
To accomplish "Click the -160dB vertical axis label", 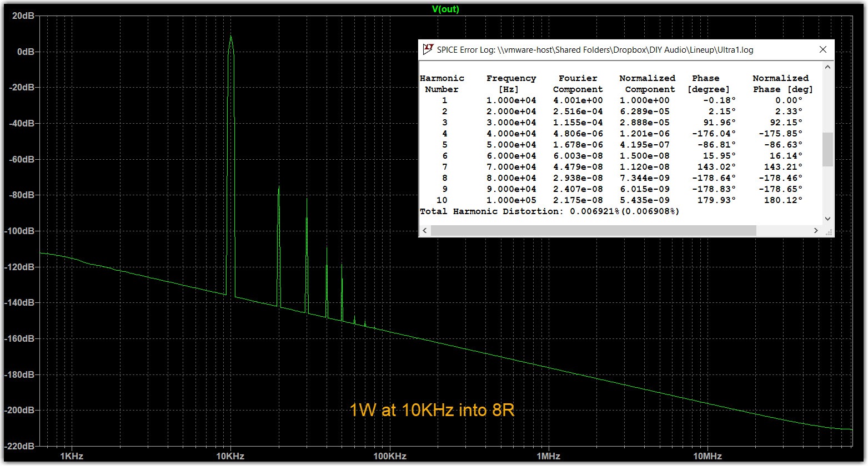I will 19,338.
